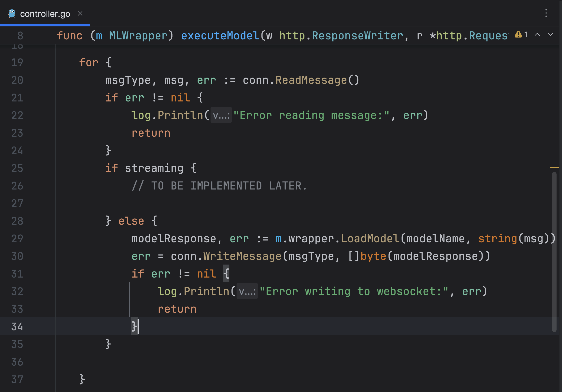The width and height of the screenshot is (562, 392).
Task: Click line number 31 in gutter
Action: pos(17,274)
